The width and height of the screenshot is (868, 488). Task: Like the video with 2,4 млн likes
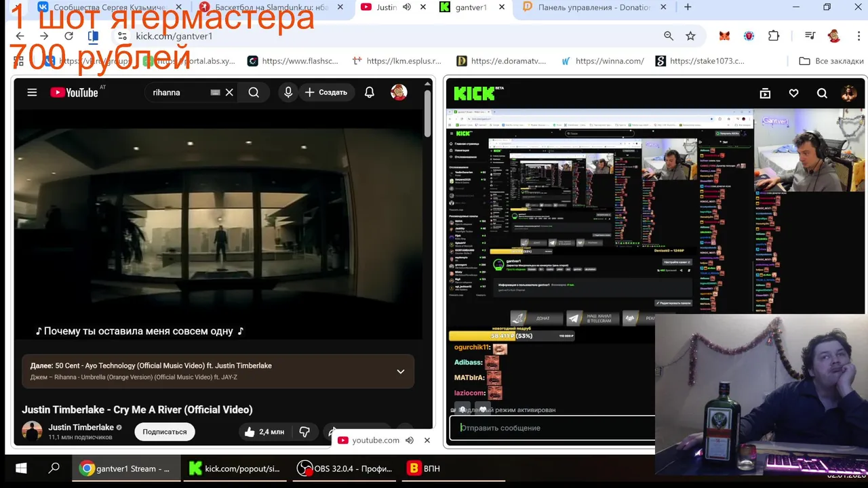click(x=264, y=432)
